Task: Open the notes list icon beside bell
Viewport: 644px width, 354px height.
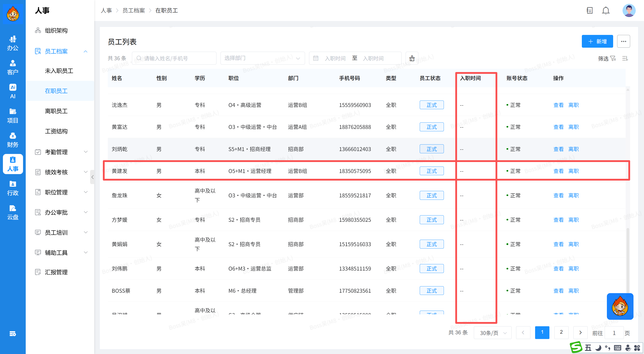Action: (x=589, y=11)
